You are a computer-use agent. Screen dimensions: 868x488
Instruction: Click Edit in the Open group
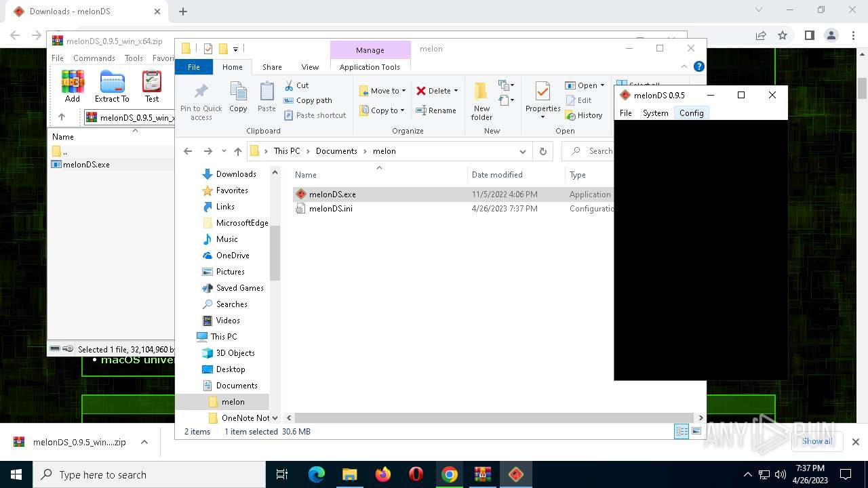tap(578, 100)
